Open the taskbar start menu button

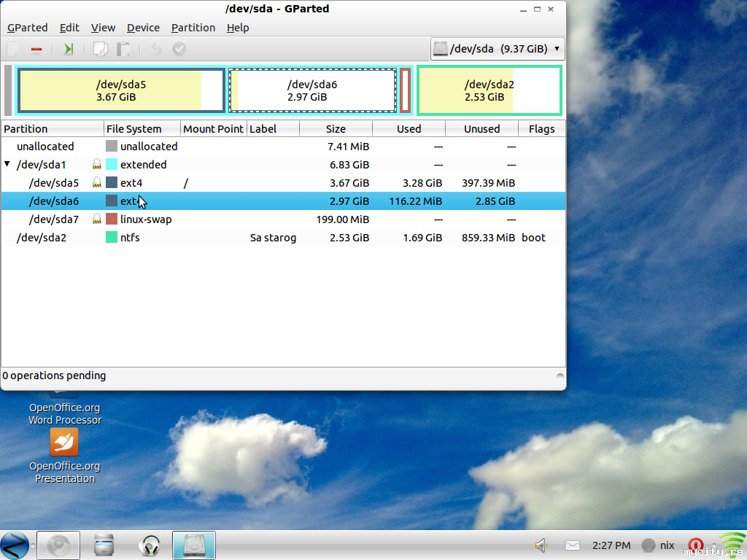point(15,545)
